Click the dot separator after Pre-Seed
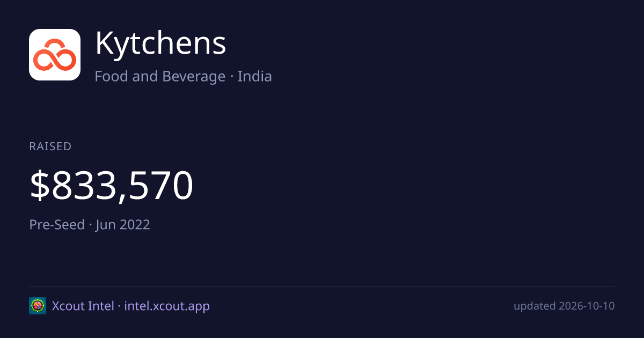Screen dimensions: 644x338 point(90,225)
